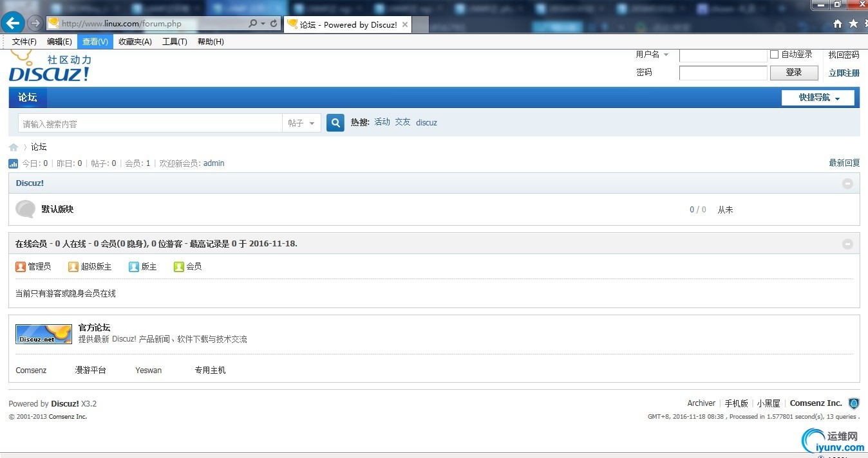Viewport: 868px width, 458px height.
Task: Click the 用户名 input field
Action: pos(723,55)
